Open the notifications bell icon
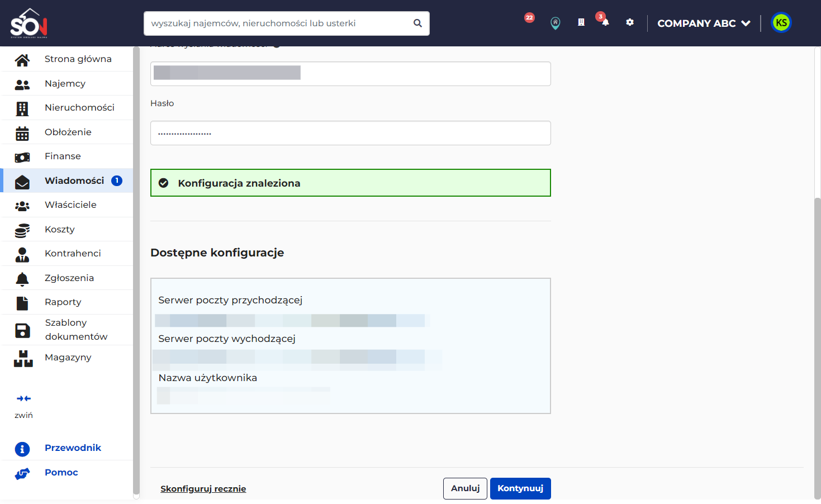The height and width of the screenshot is (504, 821). (605, 22)
